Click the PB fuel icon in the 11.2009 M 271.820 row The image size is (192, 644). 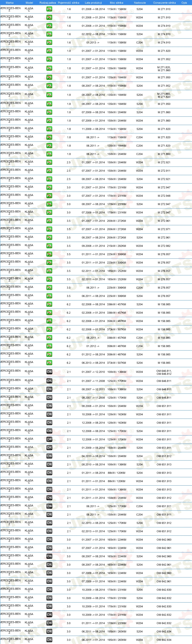[x=49, y=129]
